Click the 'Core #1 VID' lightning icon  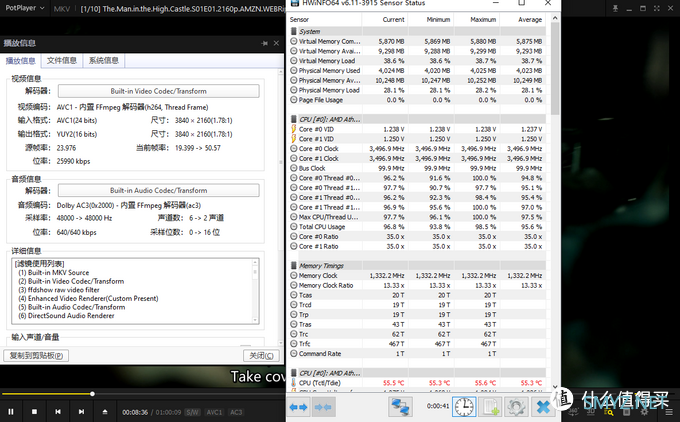coord(294,139)
